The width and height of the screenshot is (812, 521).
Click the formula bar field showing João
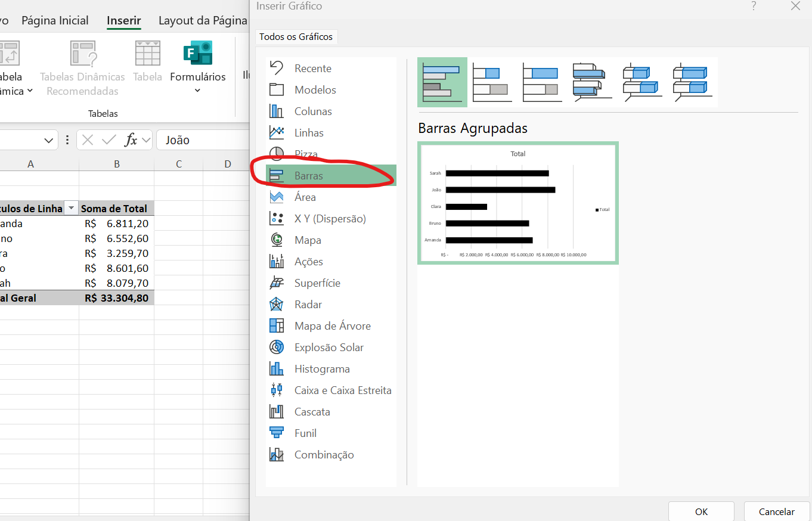tap(203, 140)
